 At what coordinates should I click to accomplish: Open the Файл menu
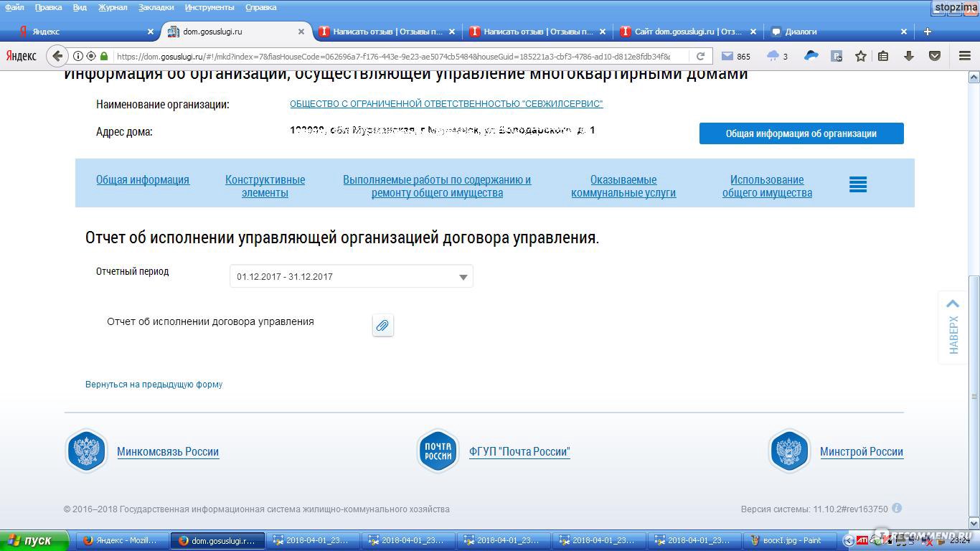point(14,7)
